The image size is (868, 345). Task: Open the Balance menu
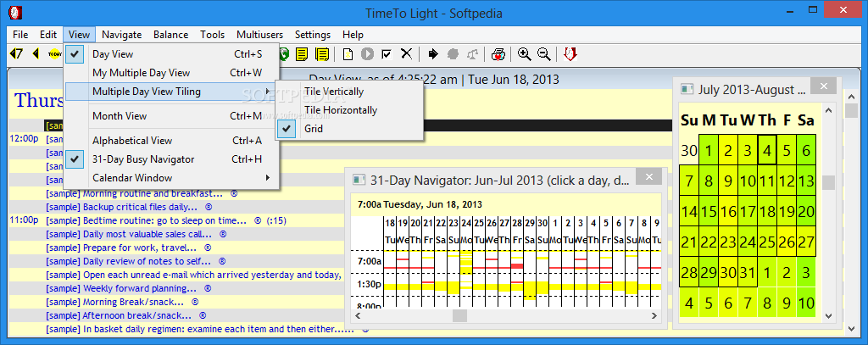[171, 35]
